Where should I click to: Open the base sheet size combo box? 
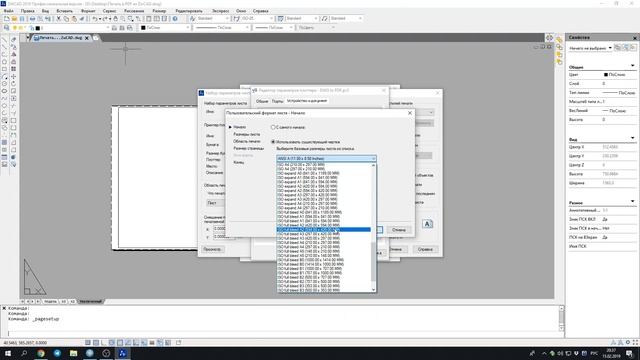326,158
